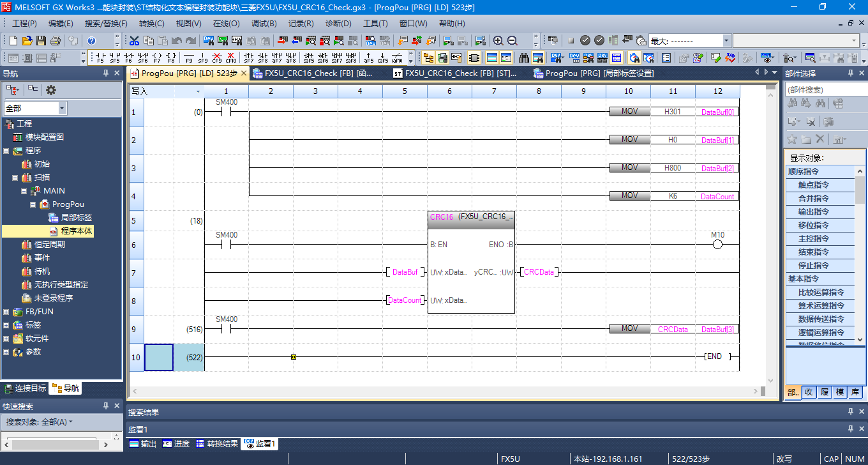Click the blue Help question mark icon
Screen dimensions: 868x465
click(x=91, y=41)
